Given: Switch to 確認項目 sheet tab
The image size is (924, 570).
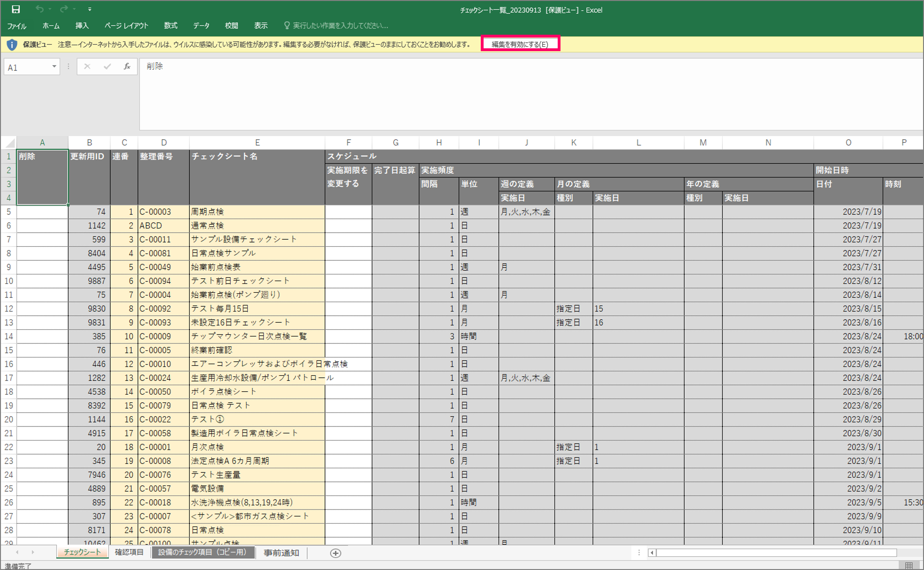Looking at the screenshot, I should tap(129, 552).
